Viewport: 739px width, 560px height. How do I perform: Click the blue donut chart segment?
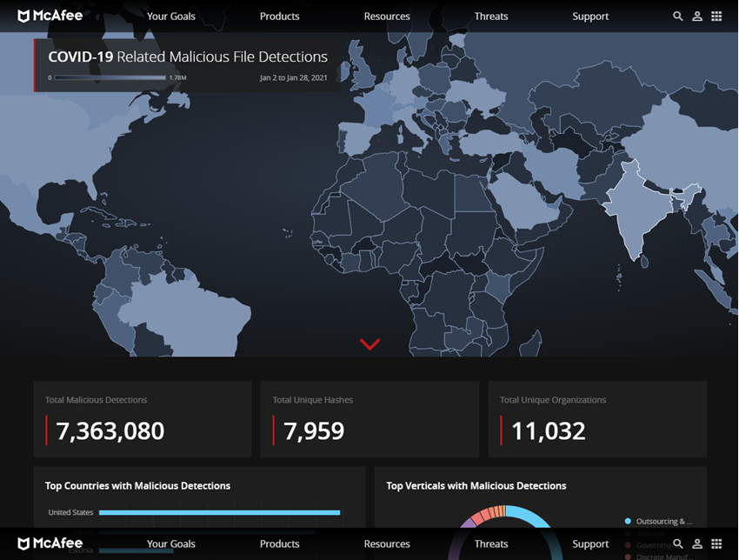click(532, 516)
